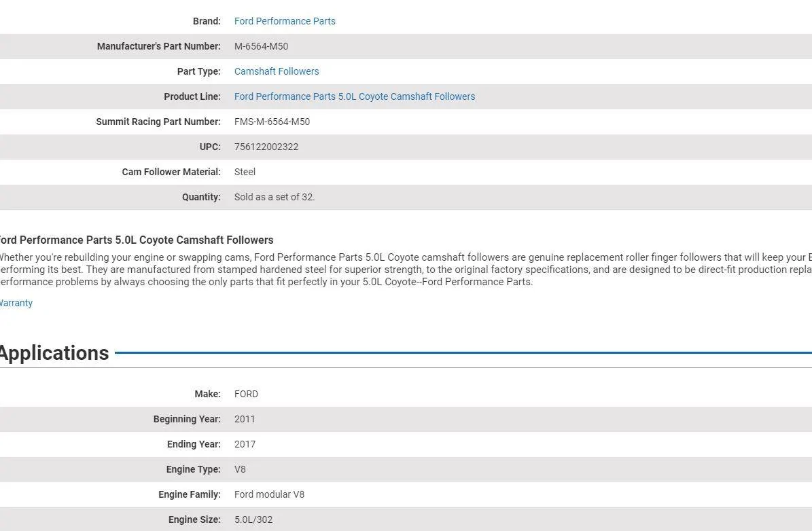Click the 'Make:' label

[208, 395]
